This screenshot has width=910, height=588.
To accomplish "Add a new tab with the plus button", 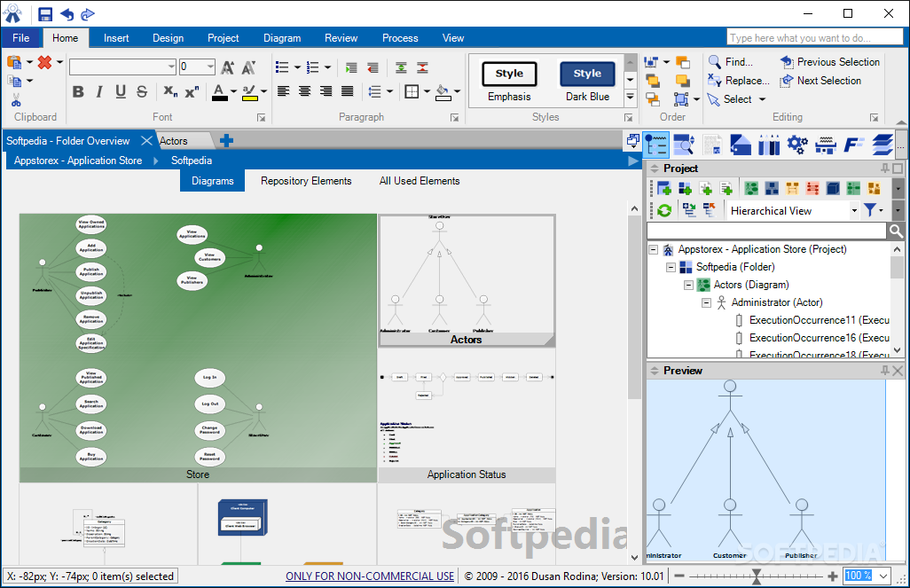I will coord(227,140).
